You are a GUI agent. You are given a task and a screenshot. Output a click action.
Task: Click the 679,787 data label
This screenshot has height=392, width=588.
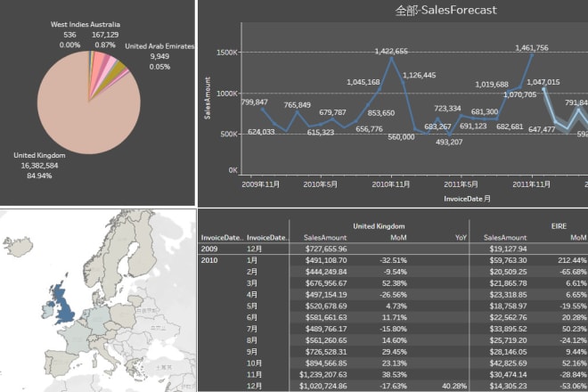[332, 112]
